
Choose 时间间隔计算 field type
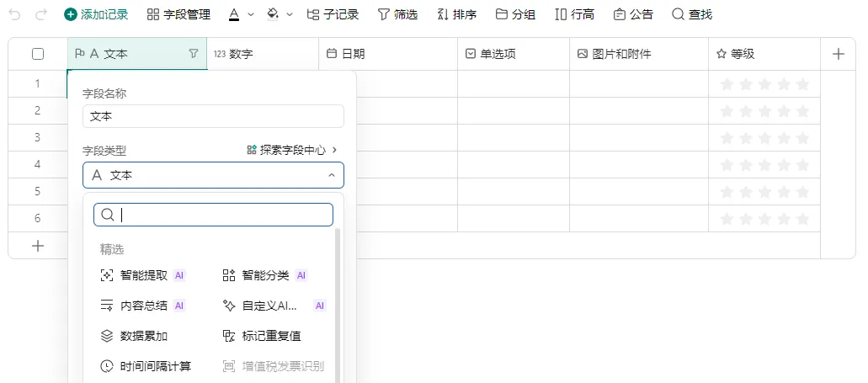146,366
